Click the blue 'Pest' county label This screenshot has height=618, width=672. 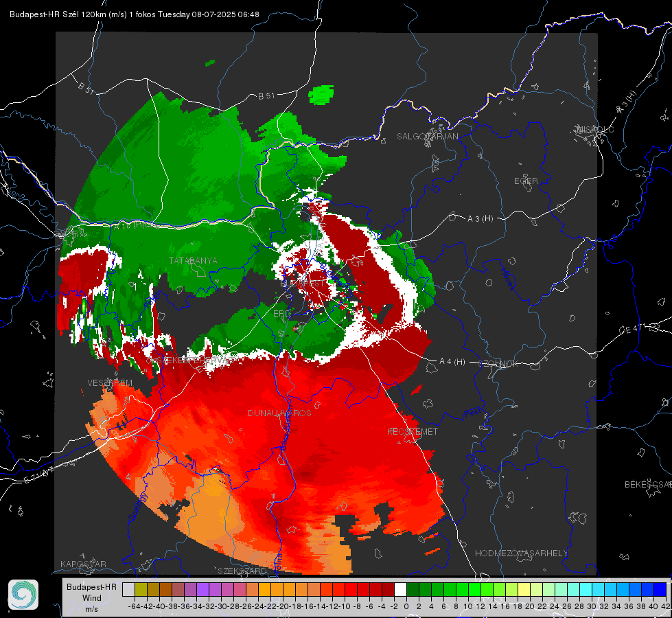pos(472,413)
